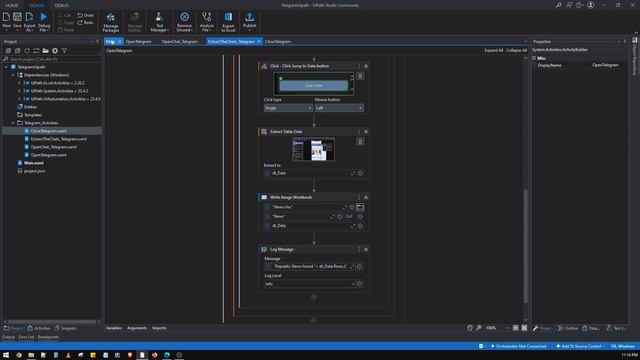Collapse the Write Range Workbook activity

366,197
